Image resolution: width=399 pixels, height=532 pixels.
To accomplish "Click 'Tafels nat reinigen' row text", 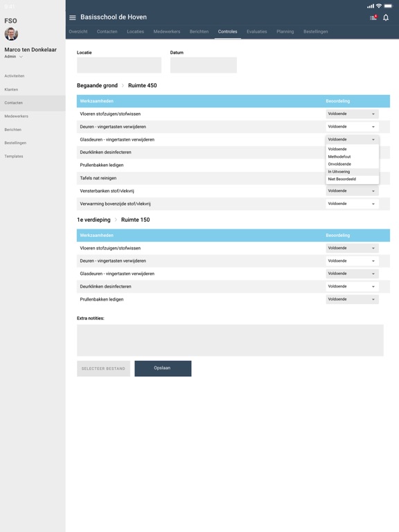I will [98, 178].
